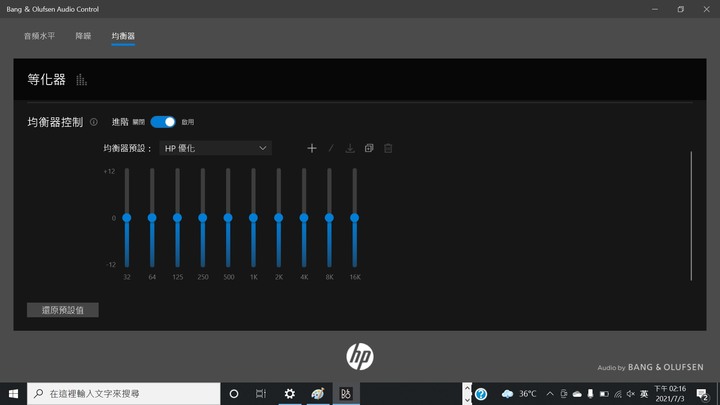Toggle the 進階 advanced equalizer switch
This screenshot has width=720, height=405.
click(163, 122)
